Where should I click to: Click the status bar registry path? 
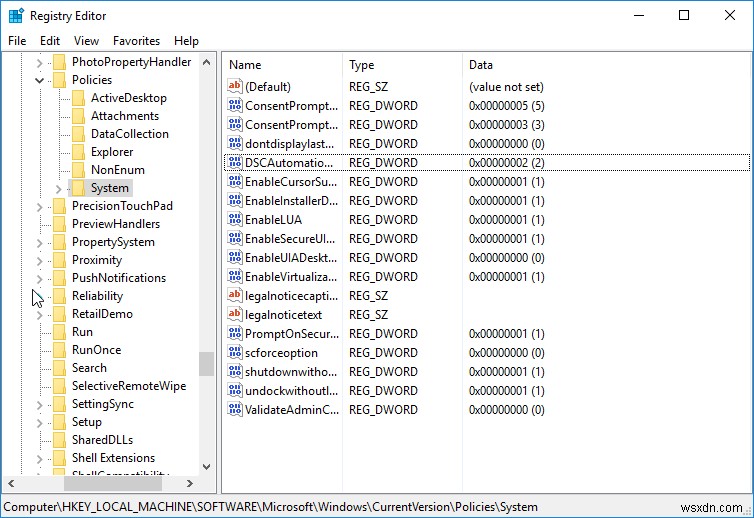pos(270,507)
